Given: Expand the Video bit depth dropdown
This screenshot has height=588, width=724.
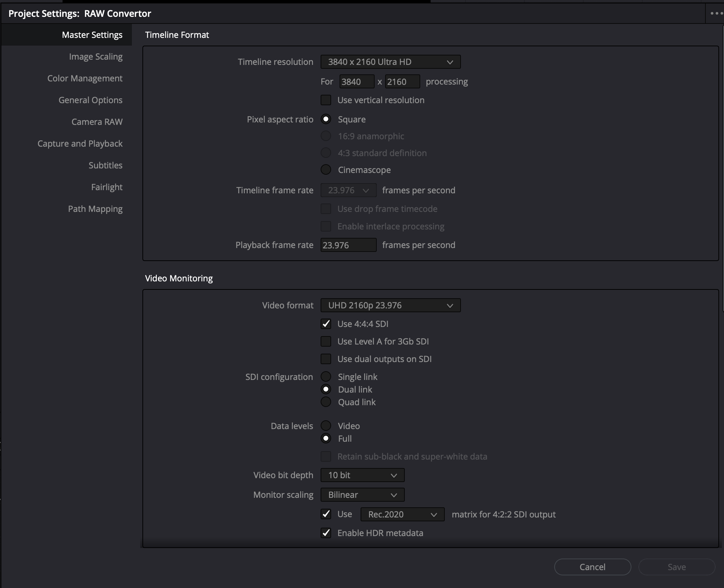Looking at the screenshot, I should tap(362, 475).
